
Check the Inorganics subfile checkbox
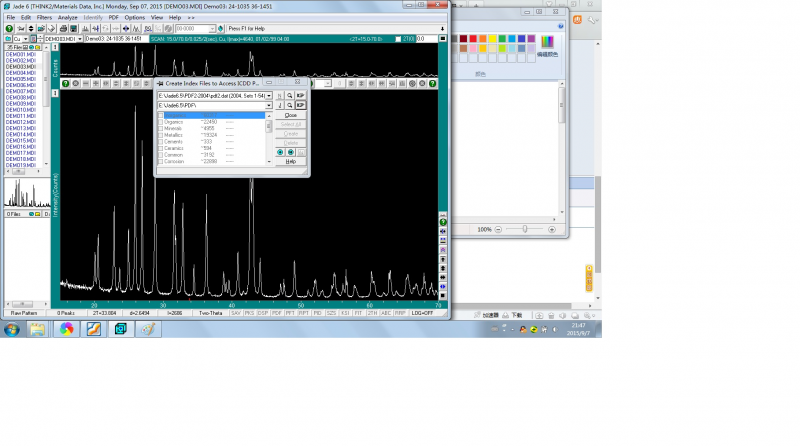click(161, 115)
